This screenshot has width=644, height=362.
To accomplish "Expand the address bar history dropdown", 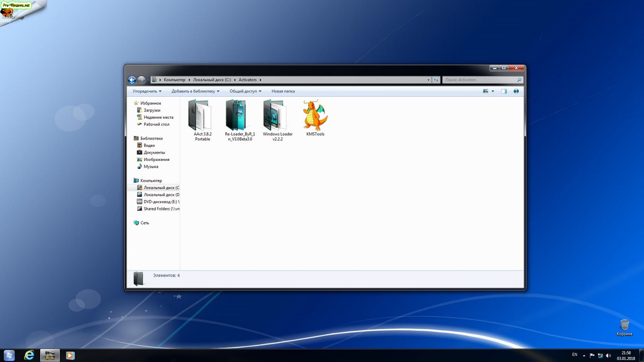I will pyautogui.click(x=428, y=80).
